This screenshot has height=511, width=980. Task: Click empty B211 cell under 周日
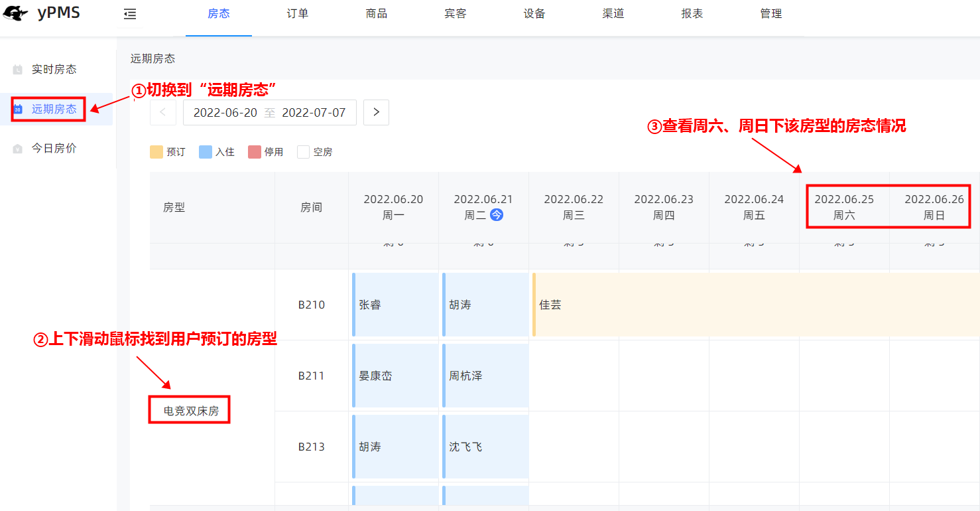(935, 376)
